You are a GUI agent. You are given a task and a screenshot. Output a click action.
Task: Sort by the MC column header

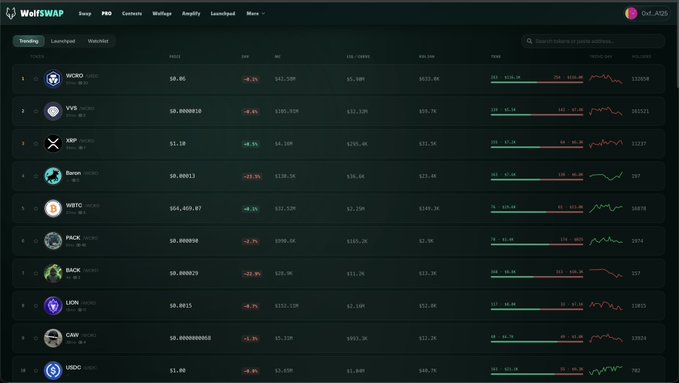pos(278,57)
